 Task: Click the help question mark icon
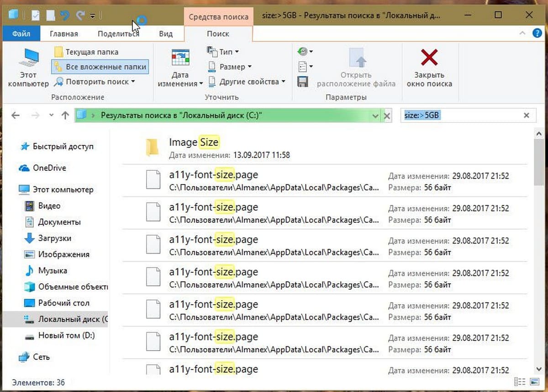point(537,33)
